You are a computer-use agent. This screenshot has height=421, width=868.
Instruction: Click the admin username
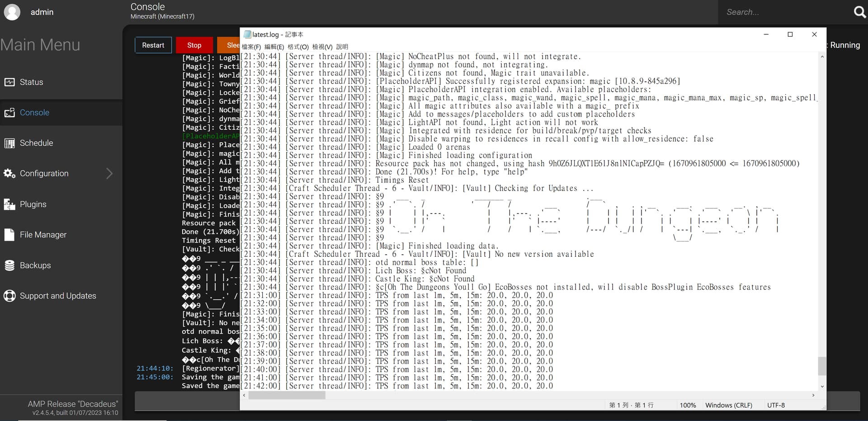coord(42,12)
